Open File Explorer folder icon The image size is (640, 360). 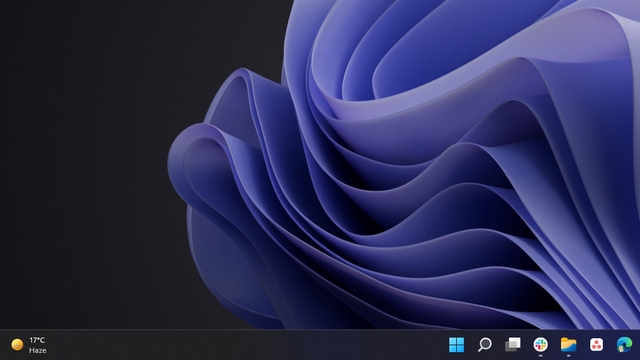pos(568,344)
